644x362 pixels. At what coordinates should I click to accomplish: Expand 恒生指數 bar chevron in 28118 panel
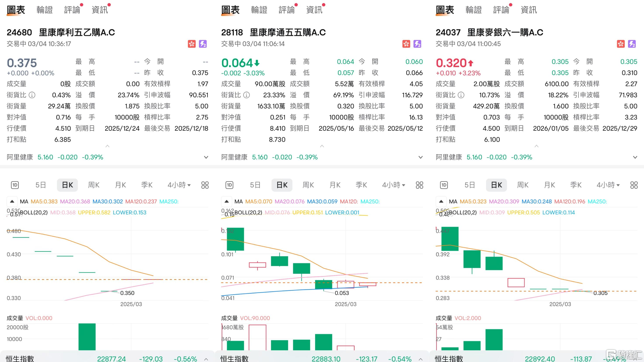[x=421, y=359]
